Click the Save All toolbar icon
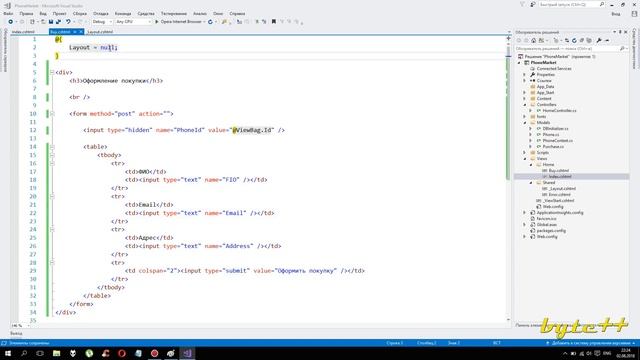The width and height of the screenshot is (640, 360). (58, 22)
